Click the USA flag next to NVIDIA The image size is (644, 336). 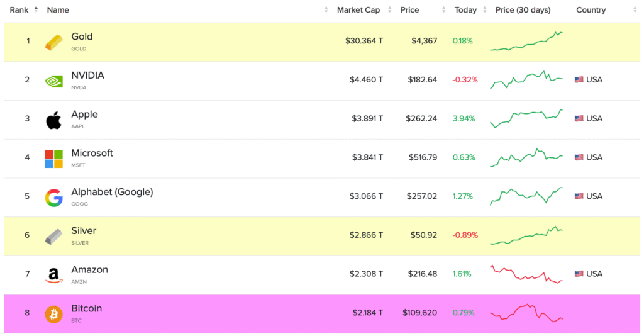coord(579,80)
